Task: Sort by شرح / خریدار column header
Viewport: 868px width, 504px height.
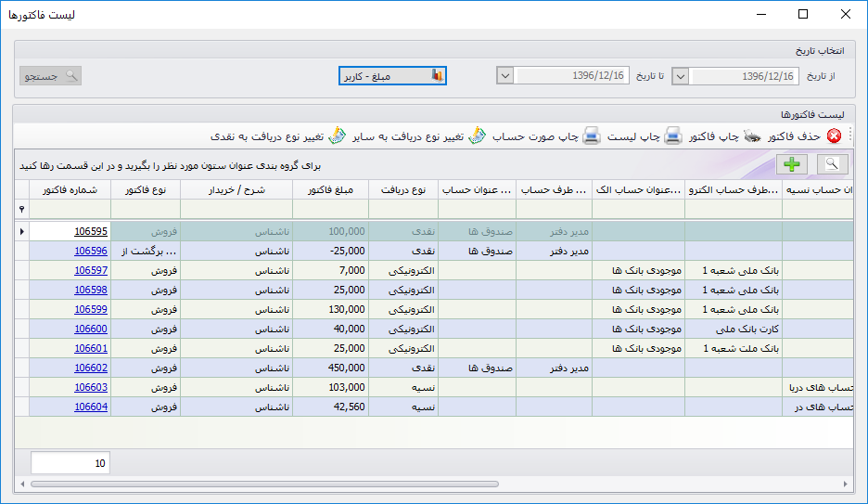Action: (236, 190)
